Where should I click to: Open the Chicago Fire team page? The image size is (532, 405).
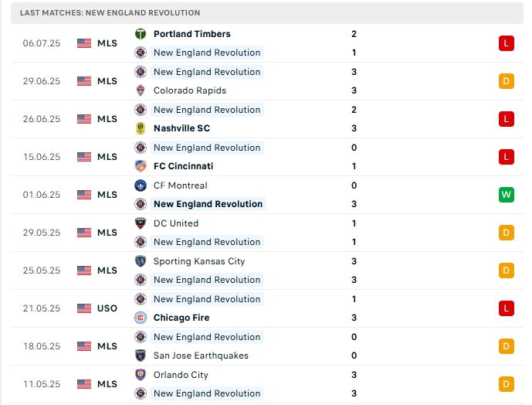point(181,318)
